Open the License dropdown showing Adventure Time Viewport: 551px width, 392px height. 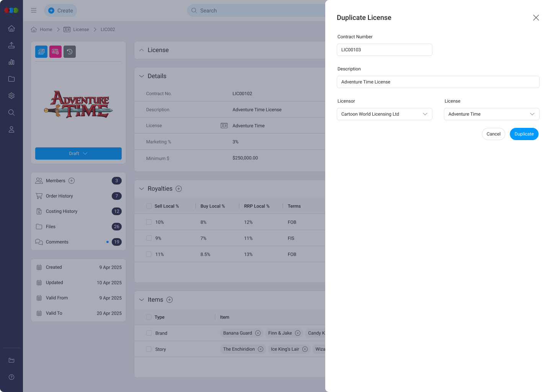tap(491, 114)
